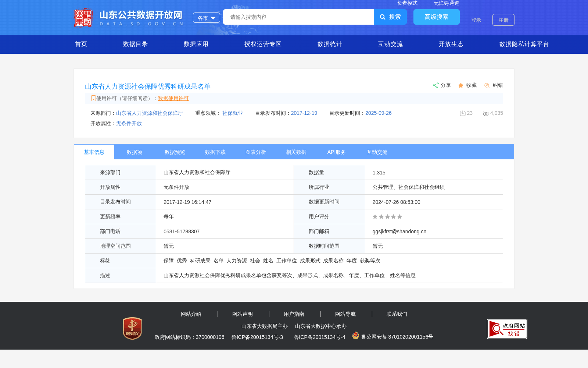The width and height of the screenshot is (588, 368).
Task: Click the update date 2025-09-26
Action: (x=379, y=113)
